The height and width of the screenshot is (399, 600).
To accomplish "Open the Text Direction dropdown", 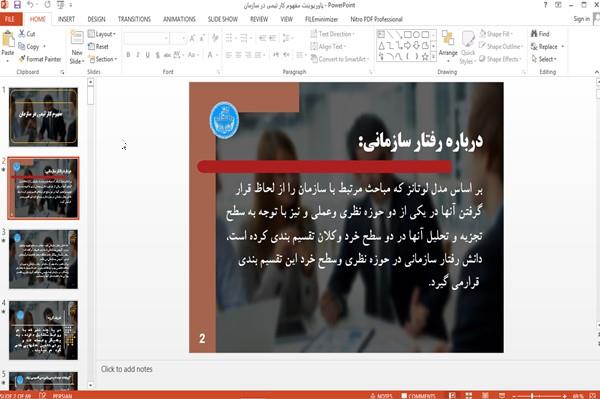I will (332, 34).
